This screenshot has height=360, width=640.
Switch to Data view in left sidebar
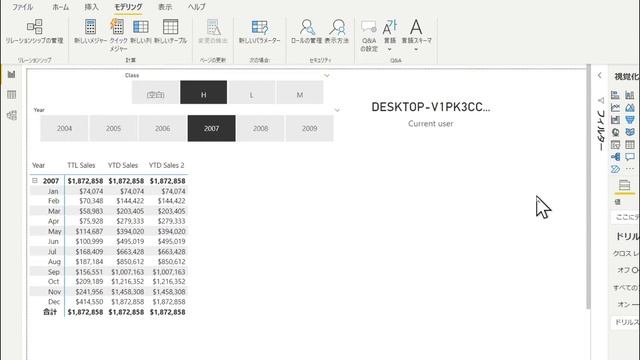tap(11, 95)
